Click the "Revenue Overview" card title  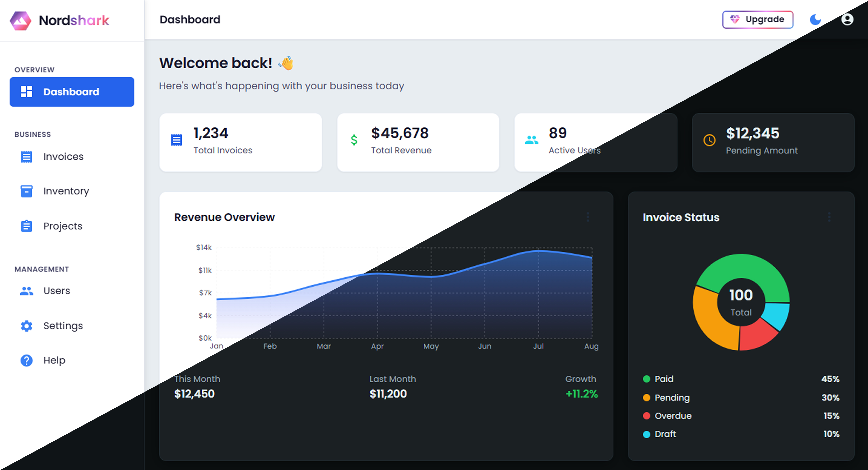tap(224, 217)
